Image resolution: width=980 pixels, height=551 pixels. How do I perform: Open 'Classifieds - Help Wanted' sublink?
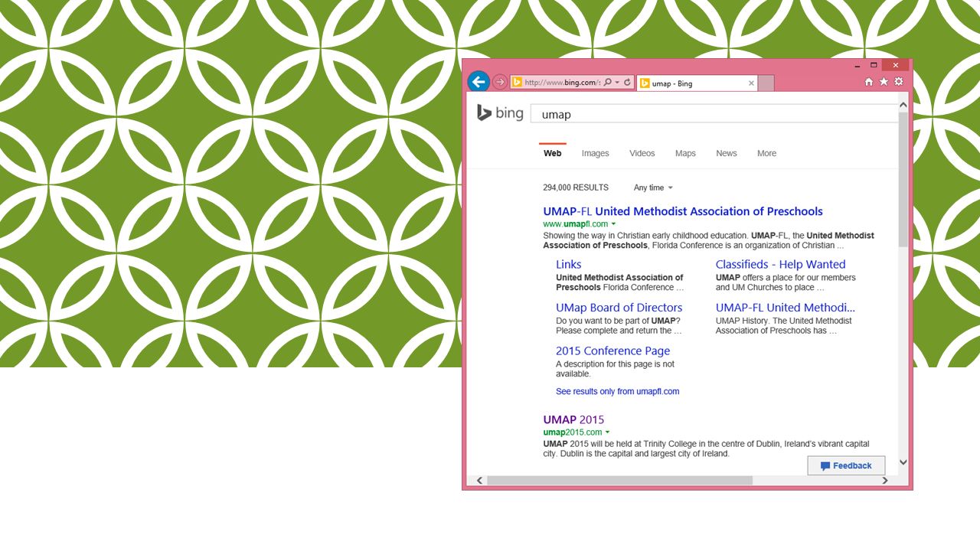780,264
